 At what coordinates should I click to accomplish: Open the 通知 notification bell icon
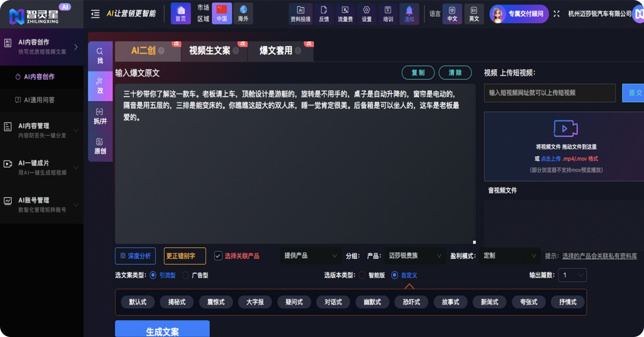pyautogui.click(x=408, y=13)
